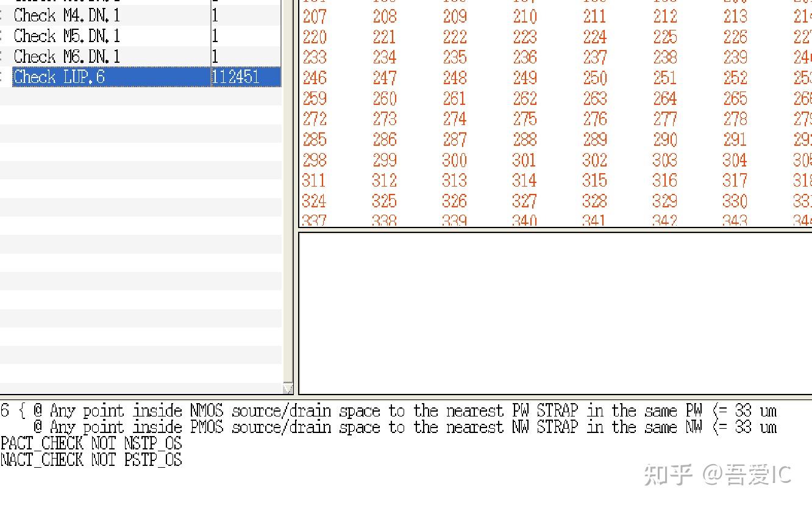Open error result number 233
Screen dimensions: 812x508
pyautogui.click(x=315, y=58)
